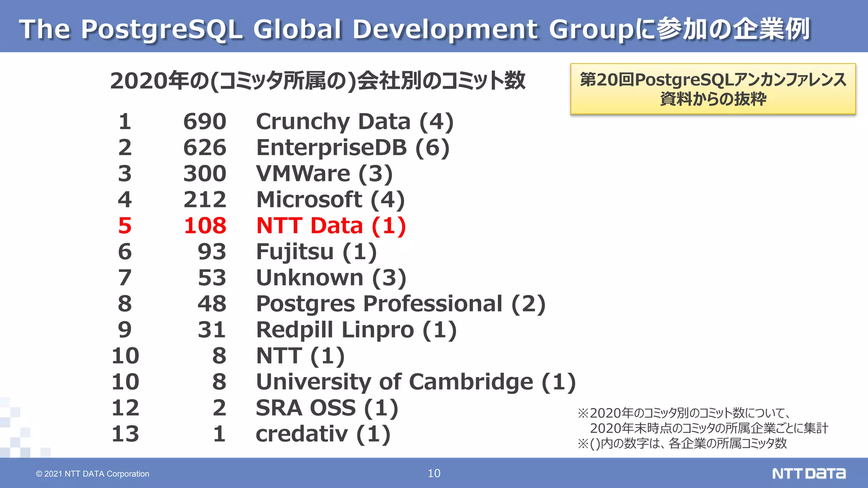The width and height of the screenshot is (868, 488).
Task: Click the commit count '48'
Action: (x=211, y=304)
